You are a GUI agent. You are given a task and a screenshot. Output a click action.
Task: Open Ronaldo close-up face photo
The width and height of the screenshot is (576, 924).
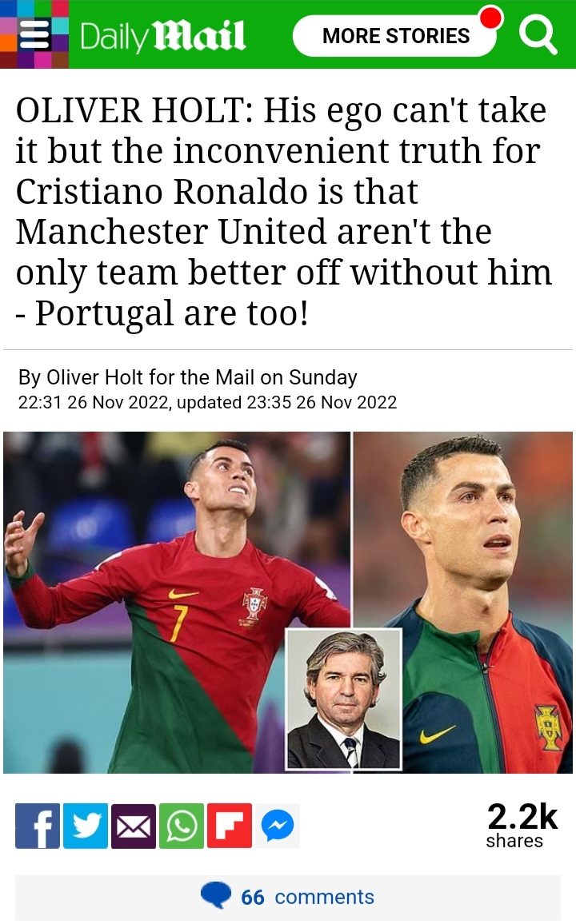tap(463, 602)
